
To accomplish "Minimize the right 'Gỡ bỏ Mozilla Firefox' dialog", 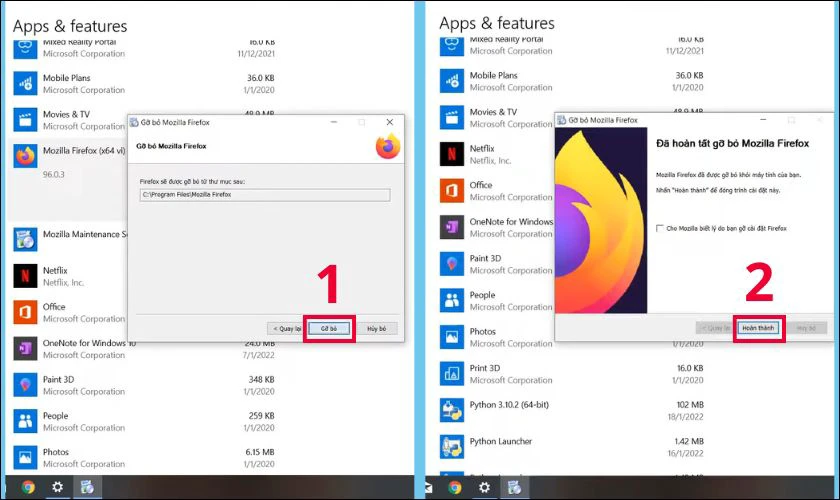I will 763,120.
